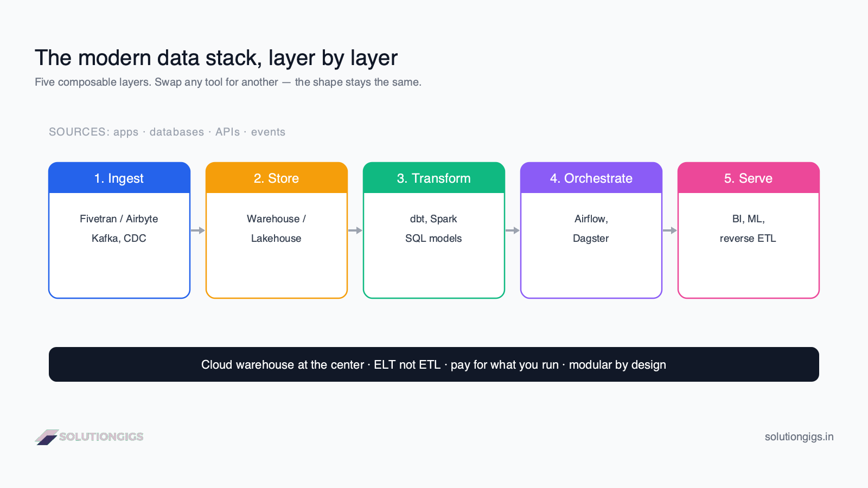Click the dark banner 'Cloud warehouse at the center'
This screenshot has height=488, width=868.
[x=434, y=364]
